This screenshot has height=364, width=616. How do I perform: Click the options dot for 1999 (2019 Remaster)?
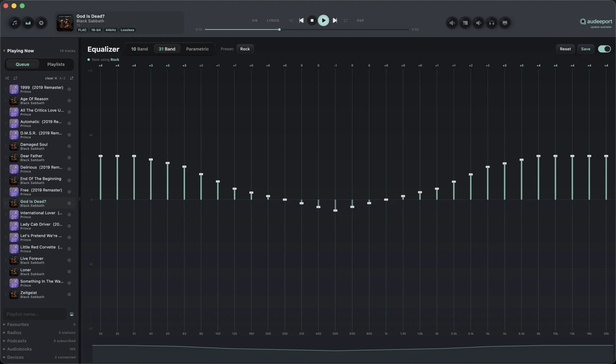coord(69,89)
